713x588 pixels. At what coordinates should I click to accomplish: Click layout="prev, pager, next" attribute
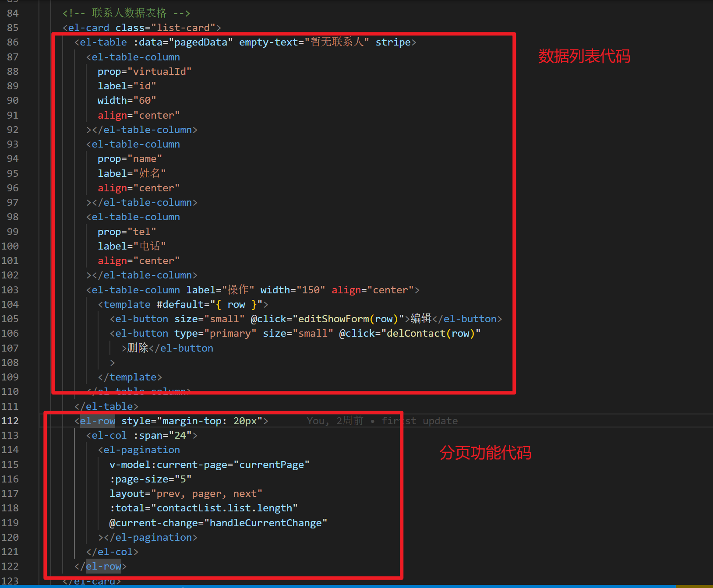pos(186,493)
